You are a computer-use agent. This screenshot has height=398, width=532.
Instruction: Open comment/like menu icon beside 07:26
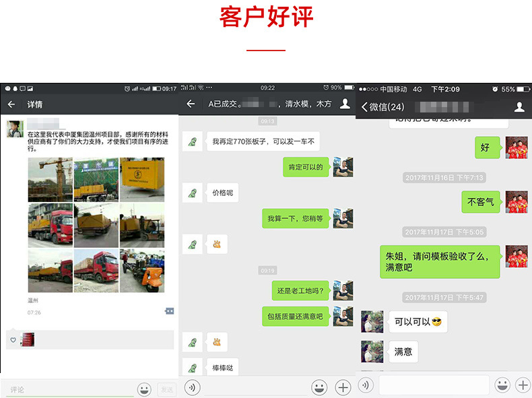[x=169, y=311]
